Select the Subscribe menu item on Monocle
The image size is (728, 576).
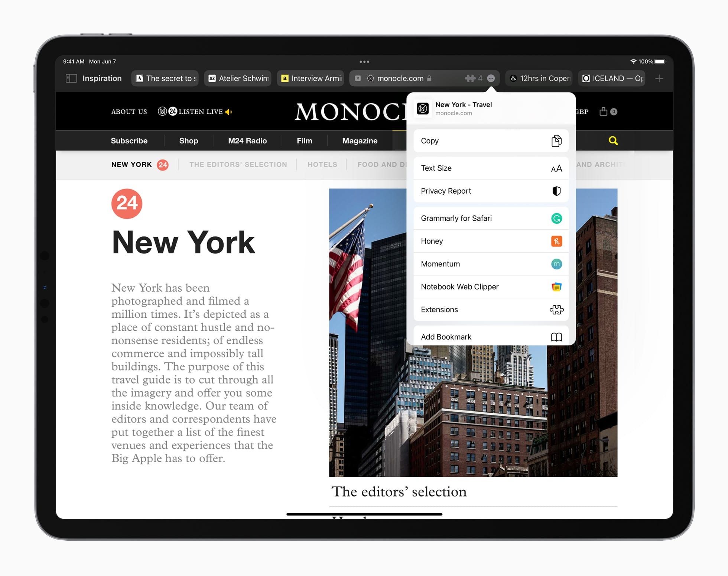(129, 141)
